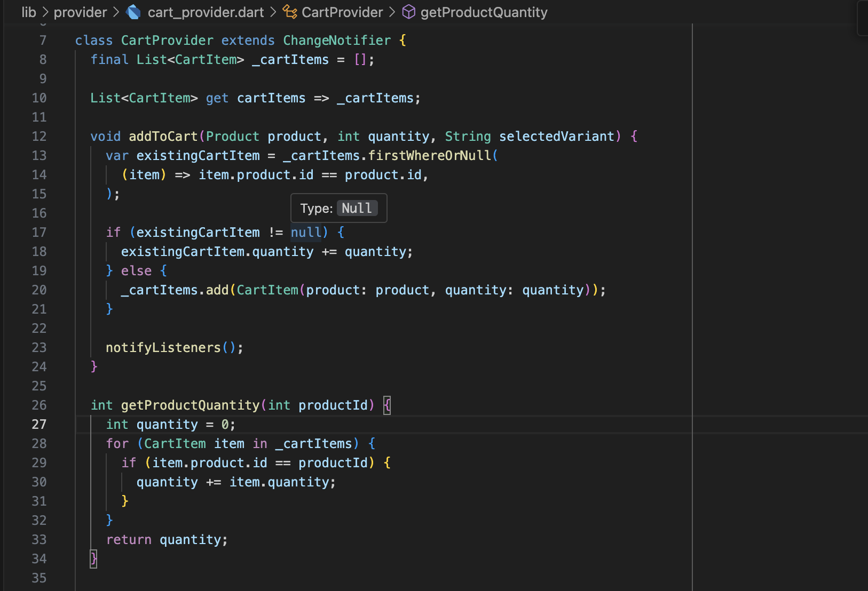Click the 'cartItems' getter name on line 10

coord(271,98)
